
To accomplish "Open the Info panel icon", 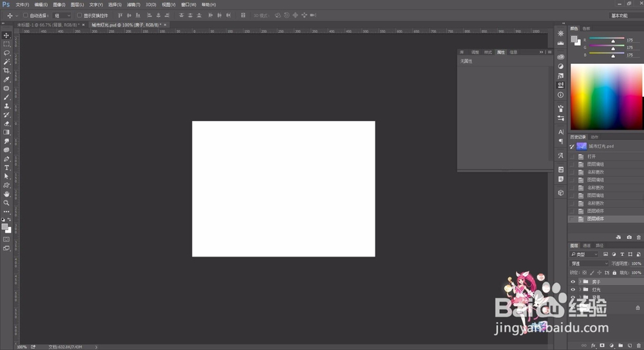I will [561, 95].
